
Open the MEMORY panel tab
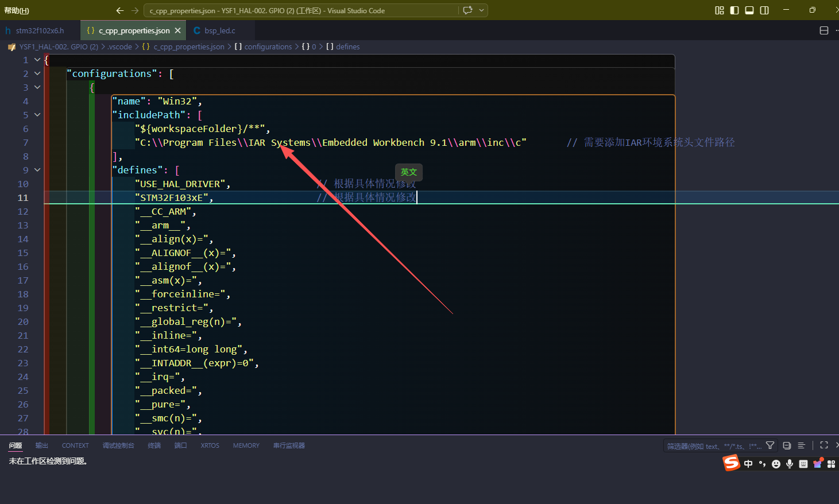[x=246, y=445]
